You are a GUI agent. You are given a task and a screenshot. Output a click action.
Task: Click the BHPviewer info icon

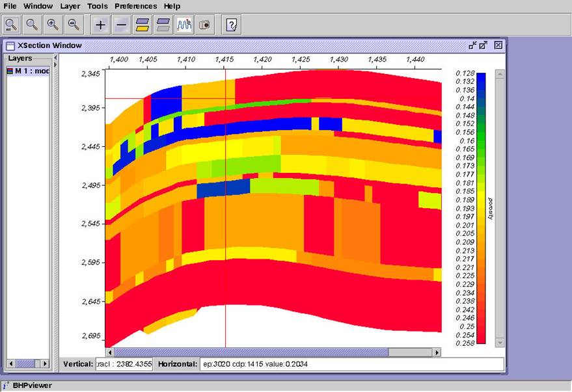click(x=5, y=385)
